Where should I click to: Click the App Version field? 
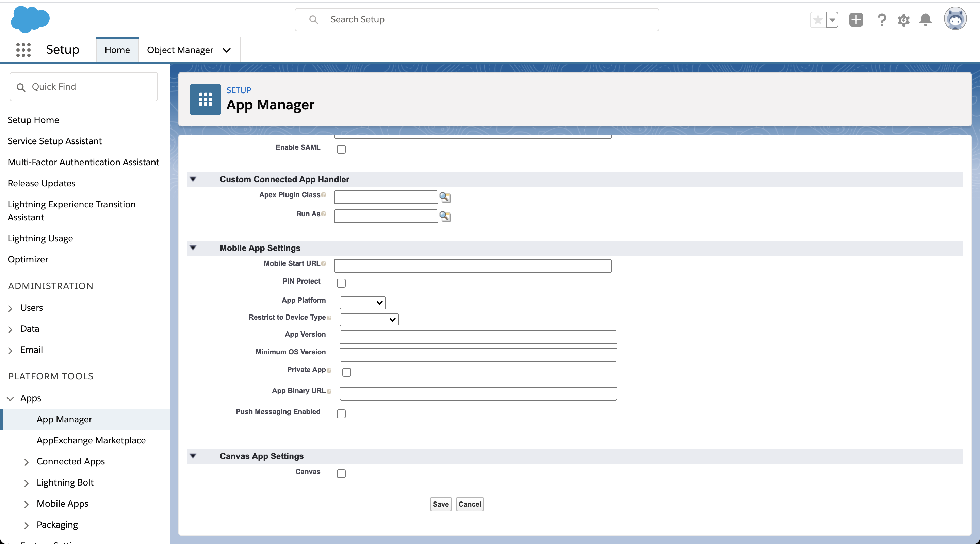(478, 337)
